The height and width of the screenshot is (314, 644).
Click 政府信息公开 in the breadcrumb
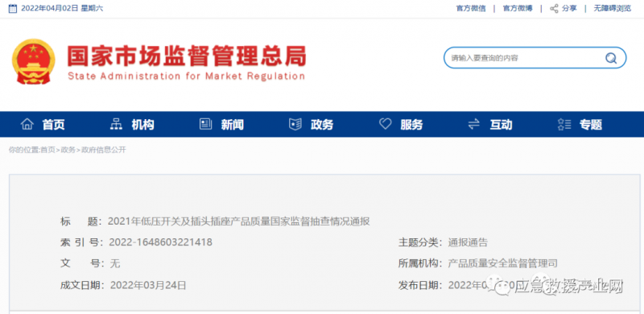coord(104,150)
